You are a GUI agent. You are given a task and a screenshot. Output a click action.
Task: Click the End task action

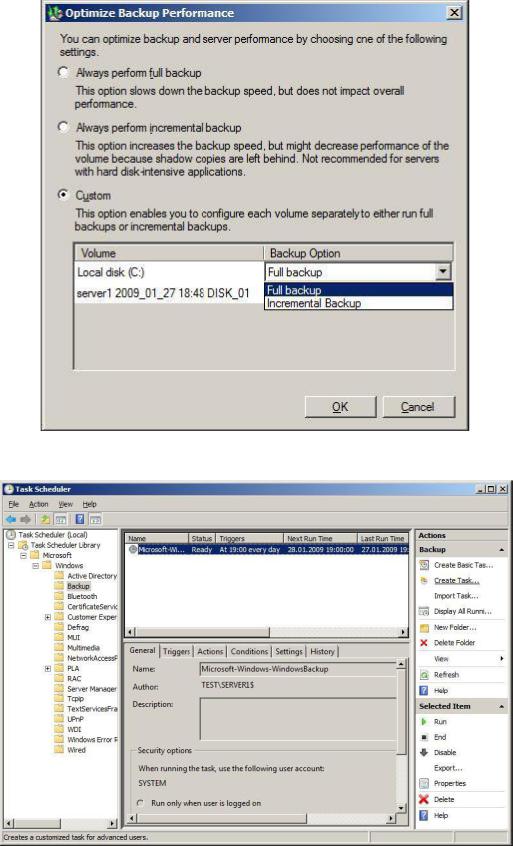(440, 737)
